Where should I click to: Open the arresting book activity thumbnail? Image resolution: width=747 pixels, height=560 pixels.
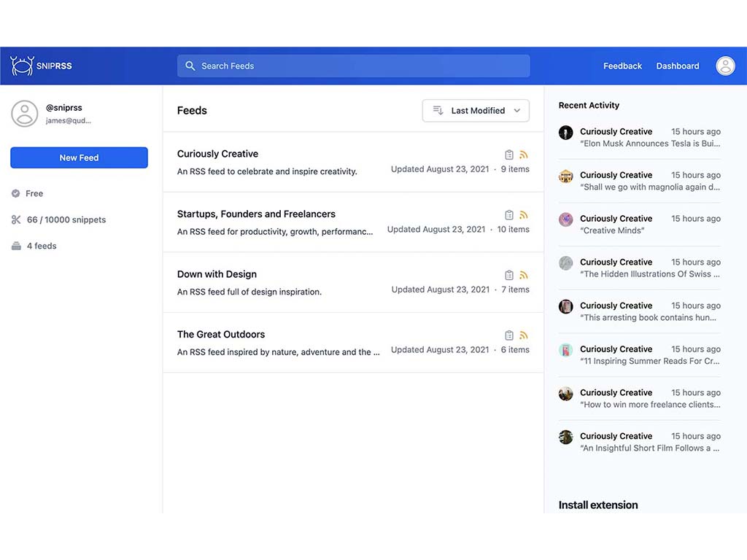(x=565, y=307)
